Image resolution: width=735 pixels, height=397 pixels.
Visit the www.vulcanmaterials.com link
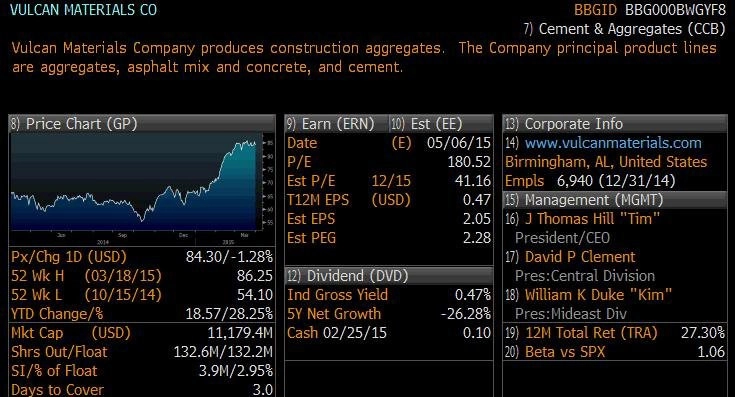click(x=613, y=143)
